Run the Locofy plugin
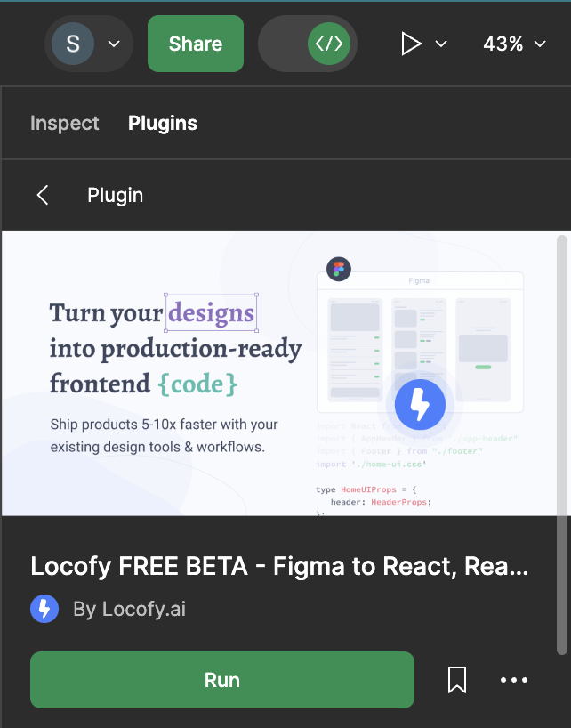The height and width of the screenshot is (728, 571). coord(222,680)
